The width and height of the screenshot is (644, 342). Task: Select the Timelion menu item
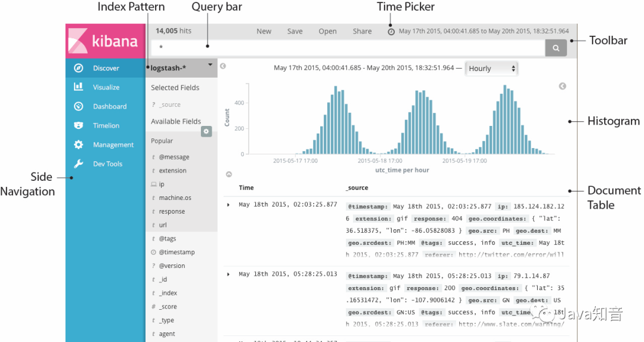(x=106, y=125)
